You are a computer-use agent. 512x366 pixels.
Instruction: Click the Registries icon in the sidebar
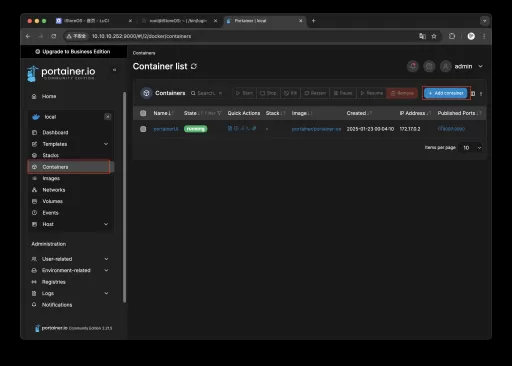click(34, 282)
